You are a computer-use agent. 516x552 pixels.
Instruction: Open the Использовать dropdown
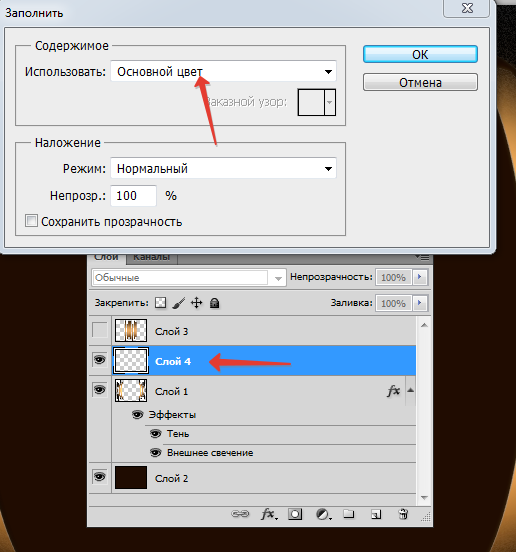tap(224, 71)
